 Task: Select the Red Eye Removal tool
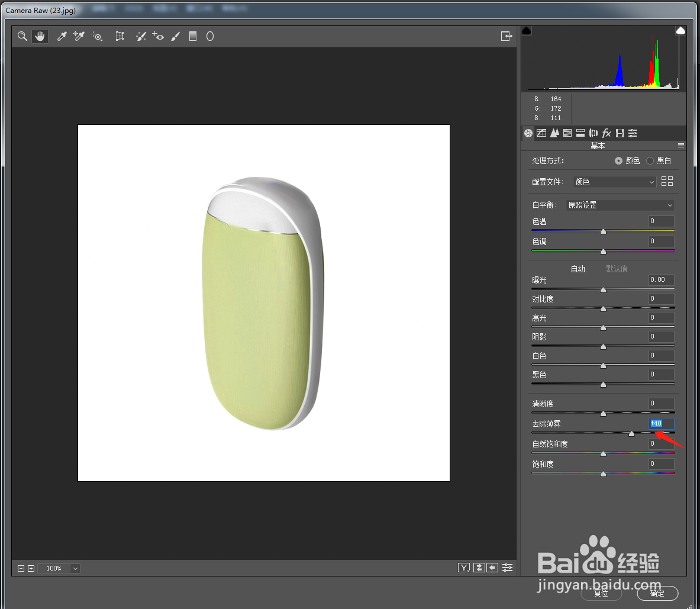(x=158, y=36)
